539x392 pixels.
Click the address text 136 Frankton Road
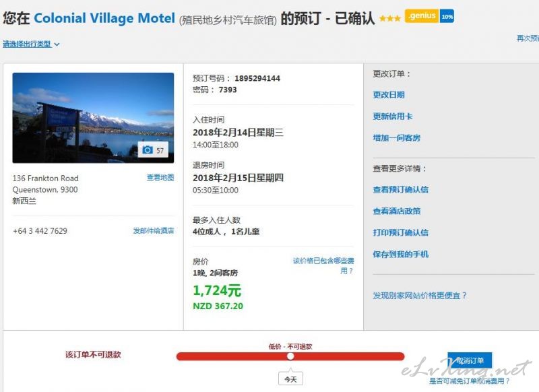45,178
